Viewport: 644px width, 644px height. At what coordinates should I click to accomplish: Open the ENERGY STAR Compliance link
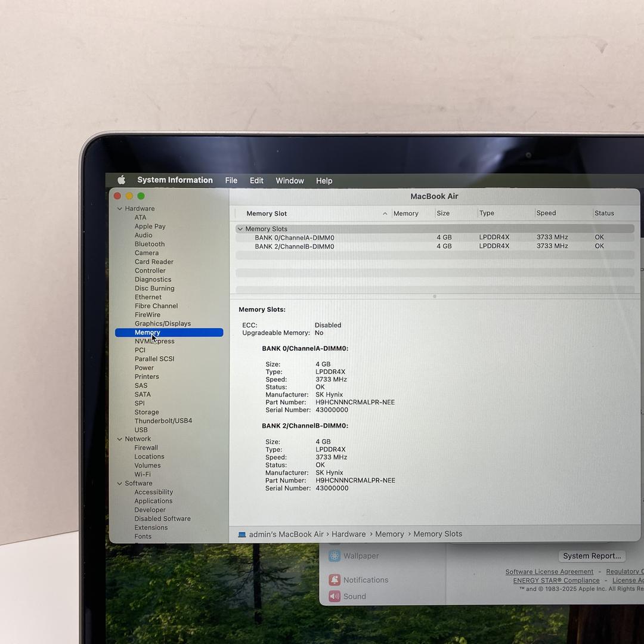(x=556, y=581)
